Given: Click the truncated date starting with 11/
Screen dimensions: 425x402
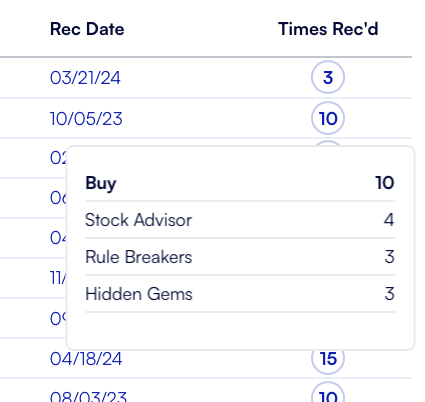Looking at the screenshot, I should (58, 278).
